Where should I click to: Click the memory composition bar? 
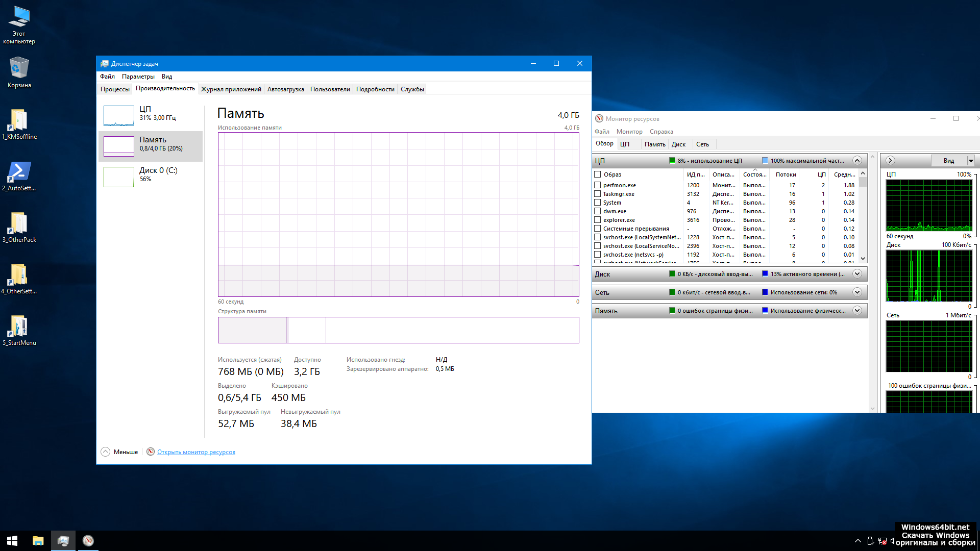coord(398,330)
